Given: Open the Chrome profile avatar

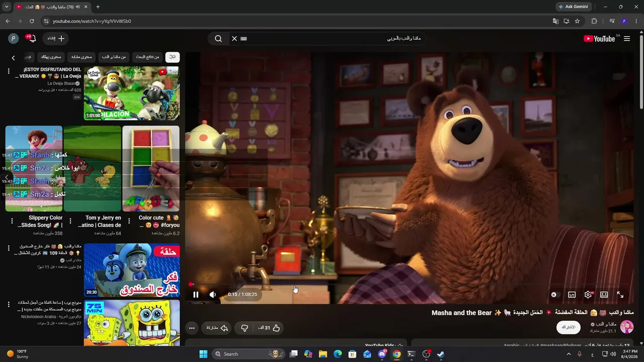Looking at the screenshot, I should (624, 21).
